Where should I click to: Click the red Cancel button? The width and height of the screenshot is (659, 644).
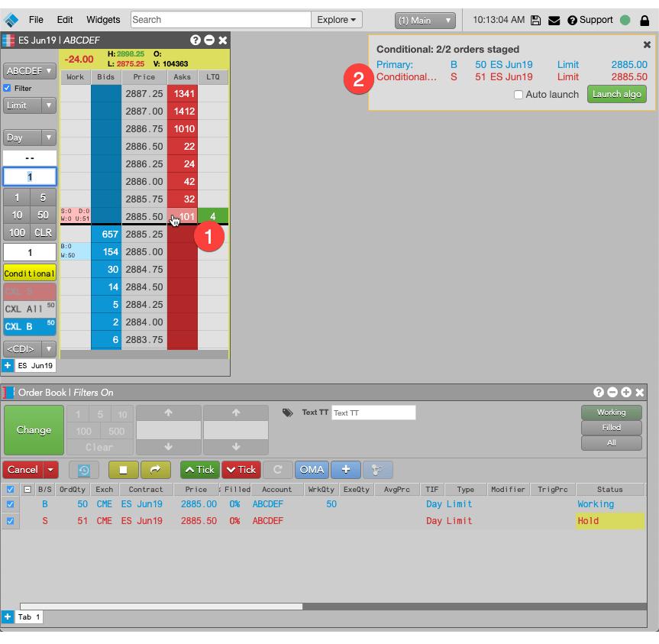click(23, 470)
